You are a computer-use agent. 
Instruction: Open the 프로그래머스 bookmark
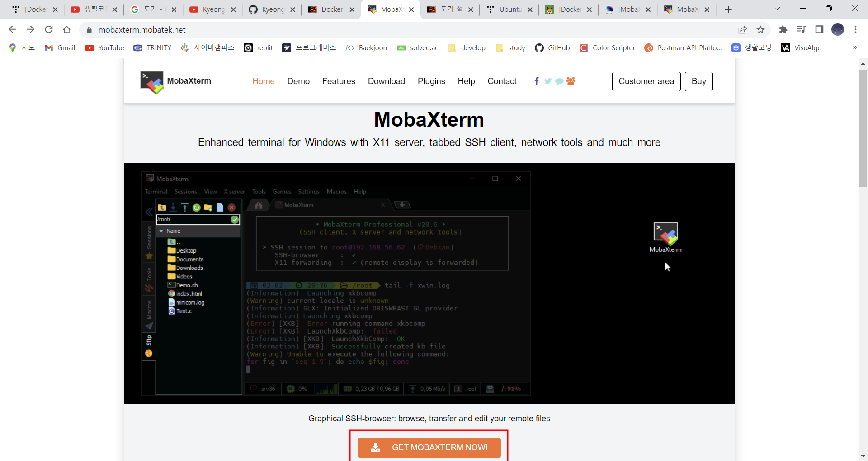pyautogui.click(x=309, y=47)
